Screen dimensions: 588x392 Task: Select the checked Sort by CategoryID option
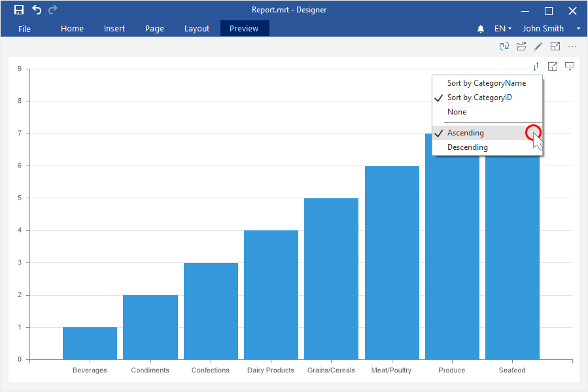479,98
